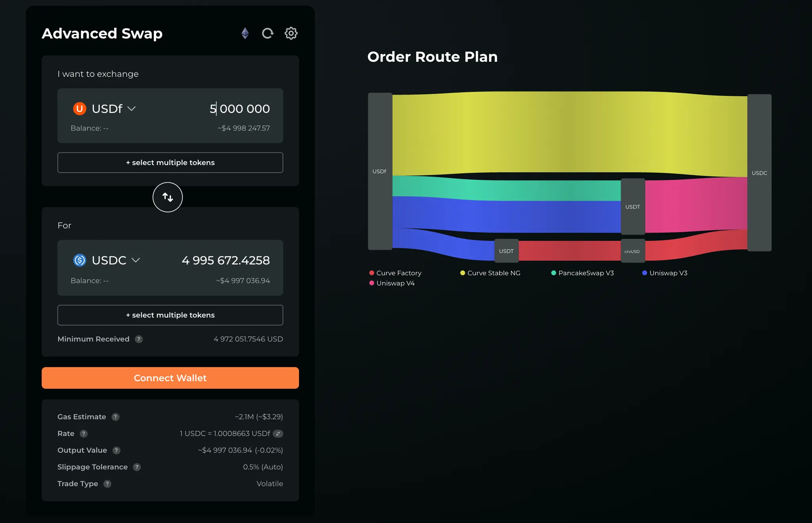Click the USDC Balance label
The image size is (812, 523).
(x=90, y=281)
